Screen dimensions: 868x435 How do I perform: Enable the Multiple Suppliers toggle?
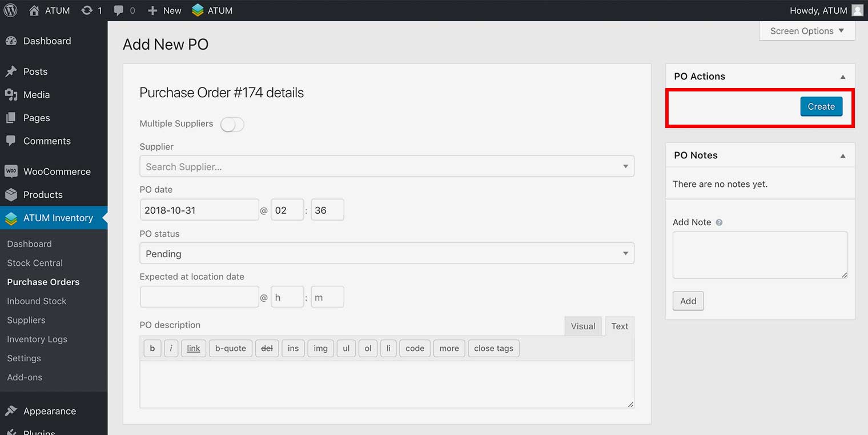(x=232, y=124)
